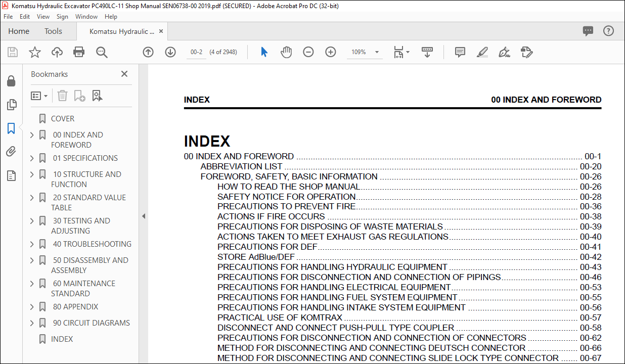Image resolution: width=625 pixels, height=364 pixels.
Task: Activate the Selection arrow tool
Action: (264, 52)
